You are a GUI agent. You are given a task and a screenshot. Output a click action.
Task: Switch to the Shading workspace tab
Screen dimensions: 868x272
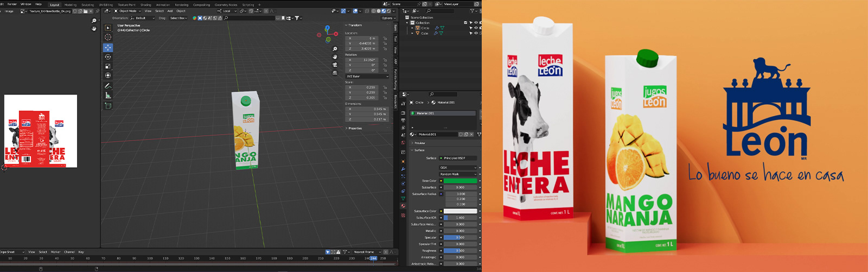pos(146,5)
